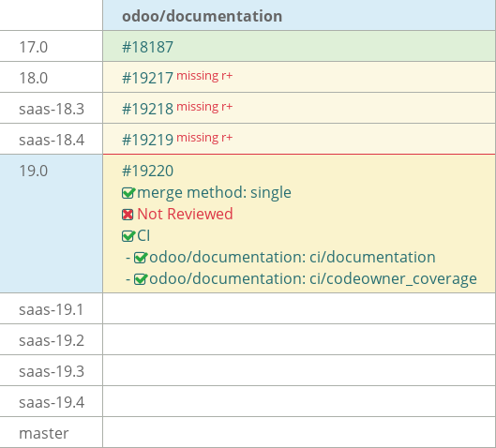This screenshot has width=496, height=448.
Task: Select the saas-19.3 branch row label
Action: tap(52, 371)
